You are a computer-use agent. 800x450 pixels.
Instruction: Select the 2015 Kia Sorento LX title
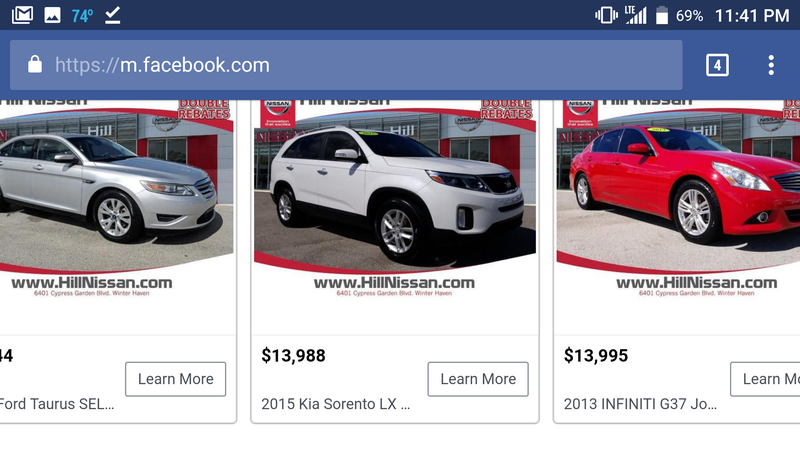pyautogui.click(x=335, y=404)
